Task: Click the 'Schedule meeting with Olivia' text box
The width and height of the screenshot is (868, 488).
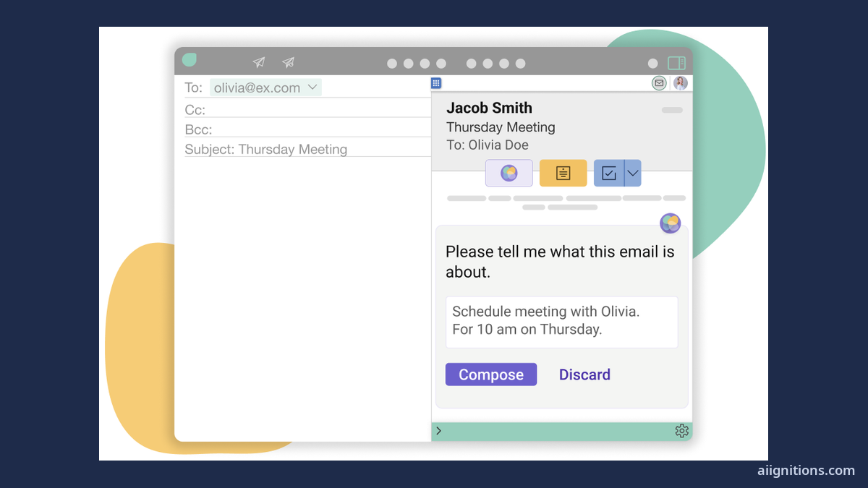Action: [x=562, y=322]
